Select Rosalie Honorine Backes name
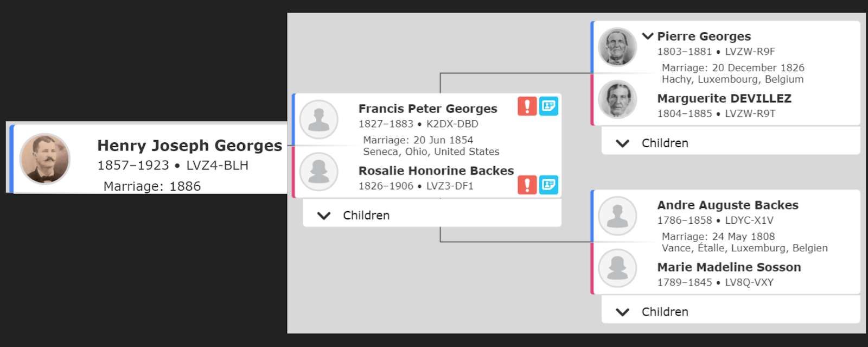 point(436,171)
